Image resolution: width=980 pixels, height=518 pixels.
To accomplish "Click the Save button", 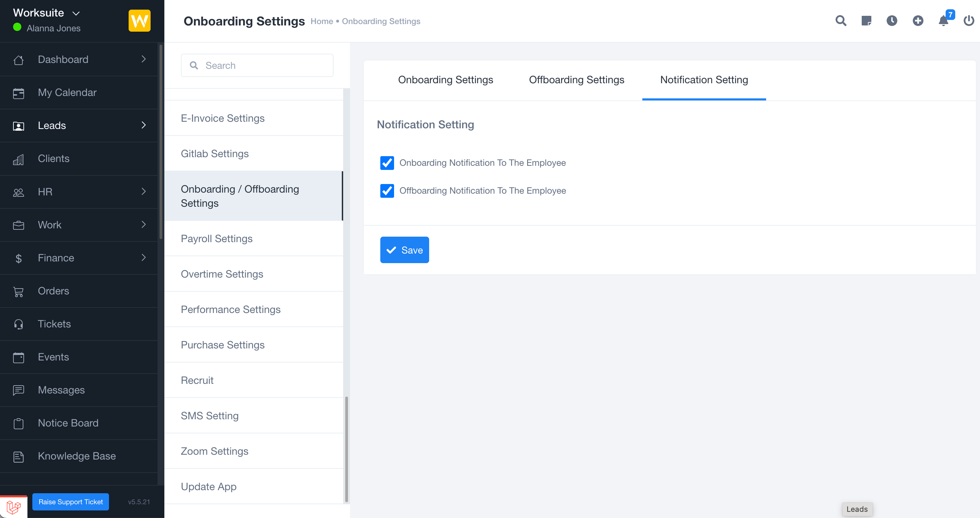I will (404, 250).
